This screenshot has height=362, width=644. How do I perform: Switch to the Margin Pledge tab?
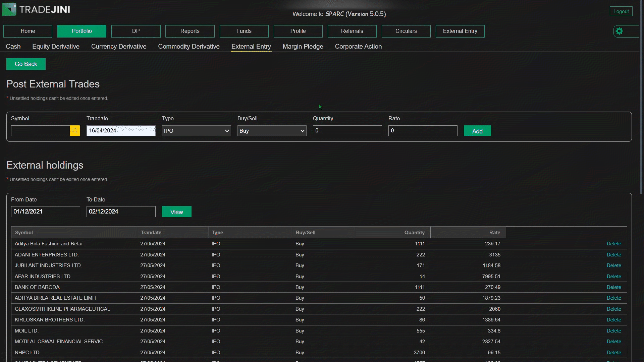point(303,47)
